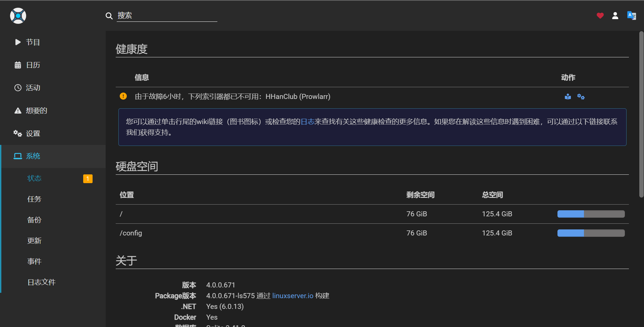Click the 搜索 search input field
The height and width of the screenshot is (327, 644).
tap(167, 15)
